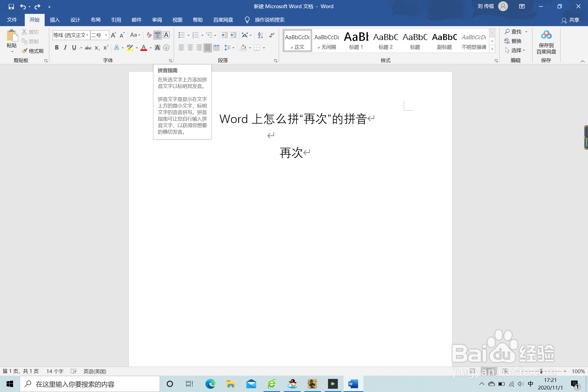Apply the 无间隔 no spacing style
The width and height of the screenshot is (588, 392).
tap(327, 41)
